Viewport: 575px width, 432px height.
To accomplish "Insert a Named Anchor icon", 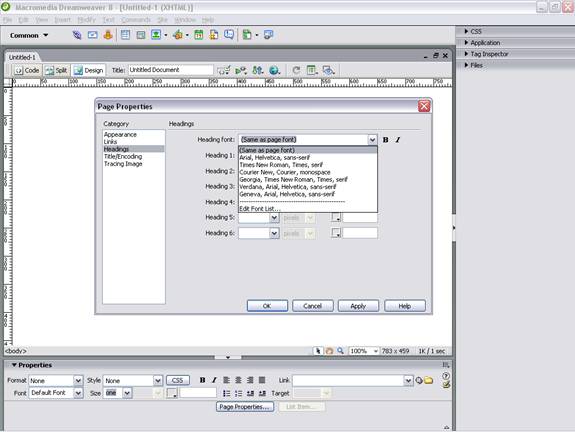I will coord(108,35).
